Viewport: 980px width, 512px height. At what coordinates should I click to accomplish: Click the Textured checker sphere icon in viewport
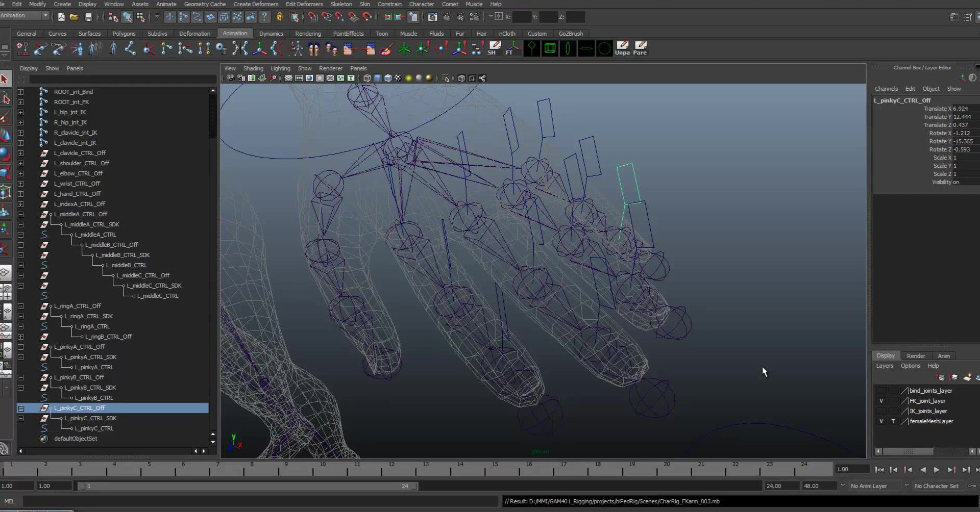[x=398, y=78]
